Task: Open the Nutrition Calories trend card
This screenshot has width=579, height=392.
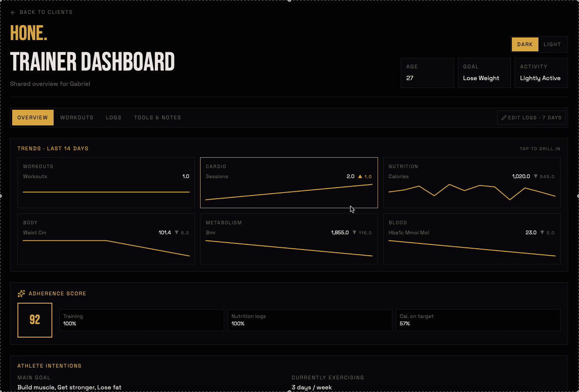Action: tap(472, 182)
